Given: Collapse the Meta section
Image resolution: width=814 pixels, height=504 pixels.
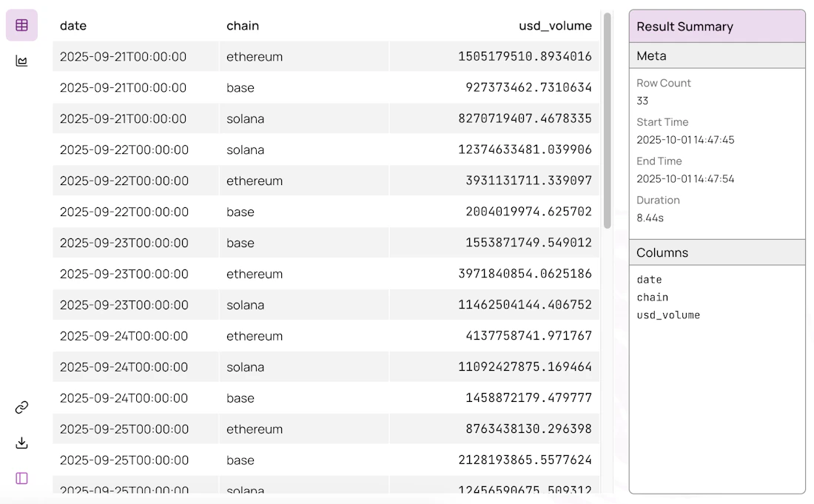Looking at the screenshot, I should [717, 56].
